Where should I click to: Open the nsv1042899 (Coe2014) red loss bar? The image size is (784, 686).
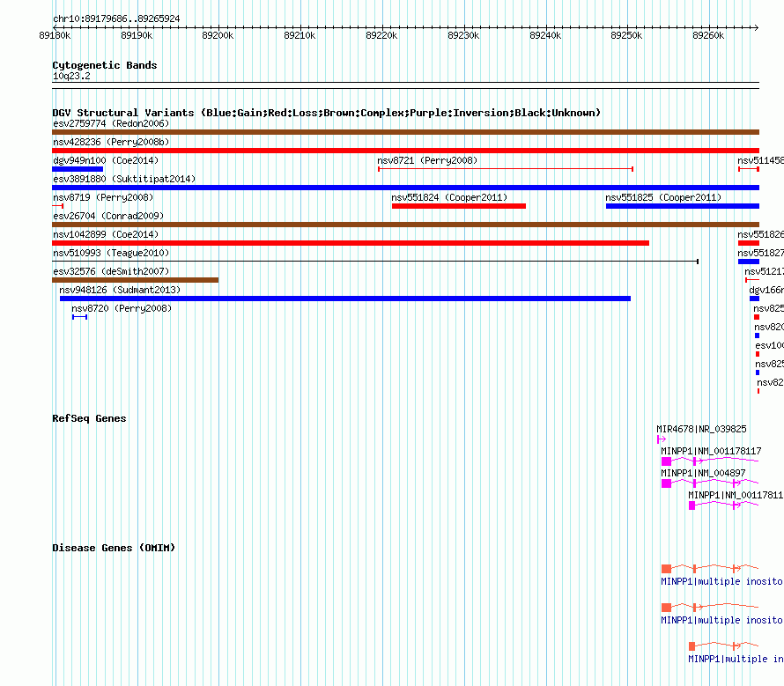(x=351, y=243)
